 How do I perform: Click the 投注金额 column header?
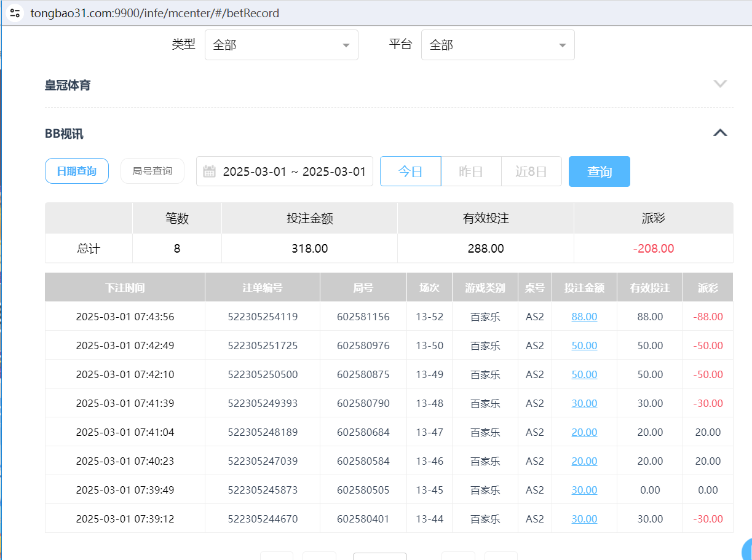(x=584, y=286)
